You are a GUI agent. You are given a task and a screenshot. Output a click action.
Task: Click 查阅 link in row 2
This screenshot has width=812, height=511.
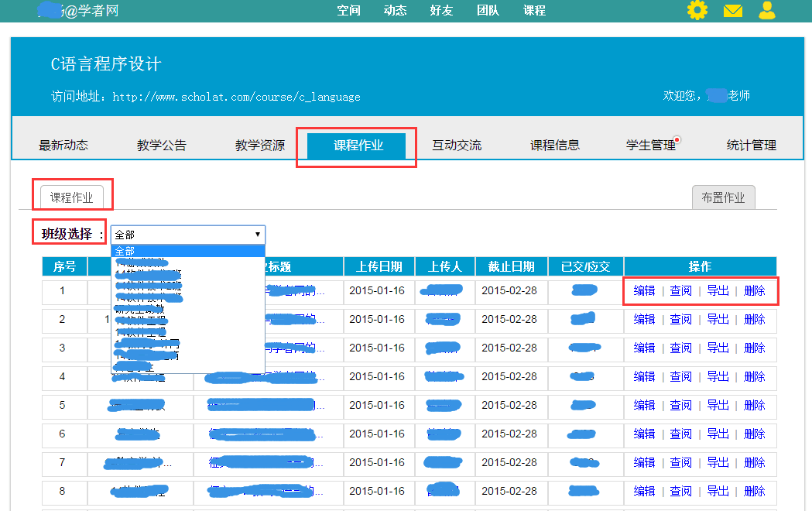point(680,319)
